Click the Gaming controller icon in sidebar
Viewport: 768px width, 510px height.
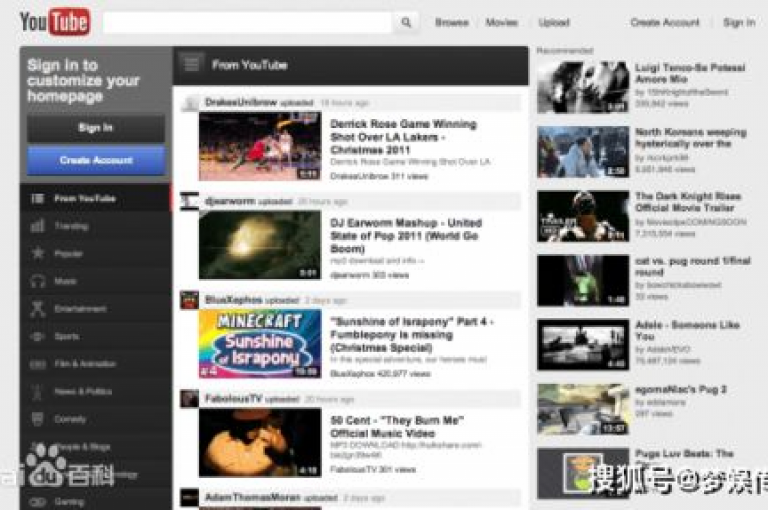pos(38,502)
